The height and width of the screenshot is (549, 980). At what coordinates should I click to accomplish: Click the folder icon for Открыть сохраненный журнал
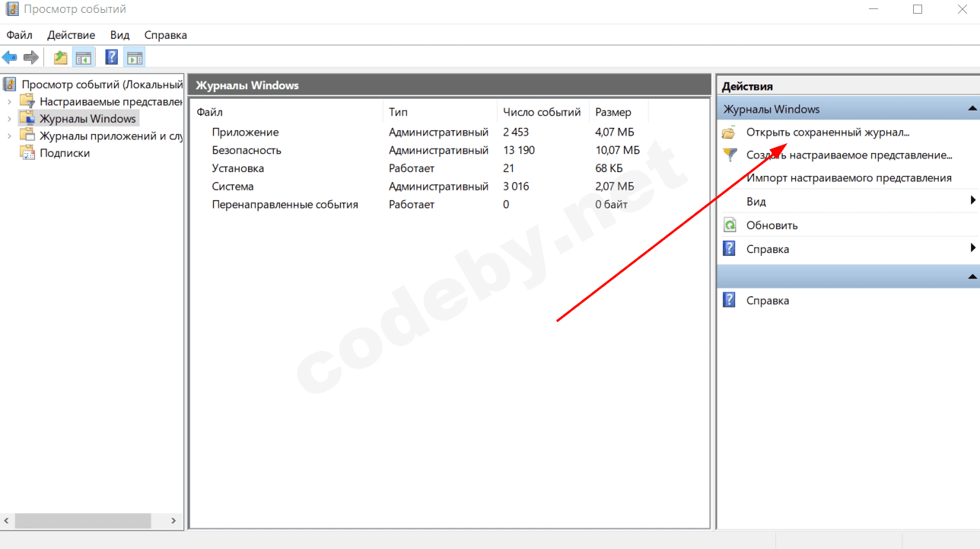coord(730,132)
